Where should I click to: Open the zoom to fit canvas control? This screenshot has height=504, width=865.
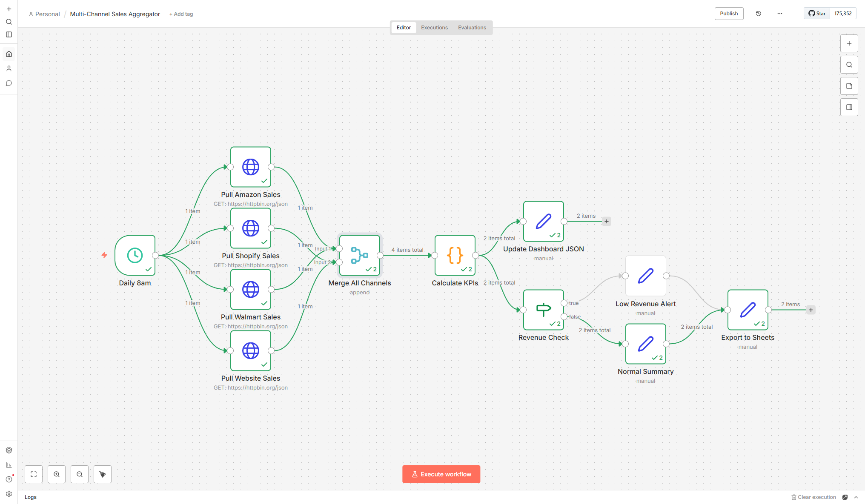tap(34, 474)
